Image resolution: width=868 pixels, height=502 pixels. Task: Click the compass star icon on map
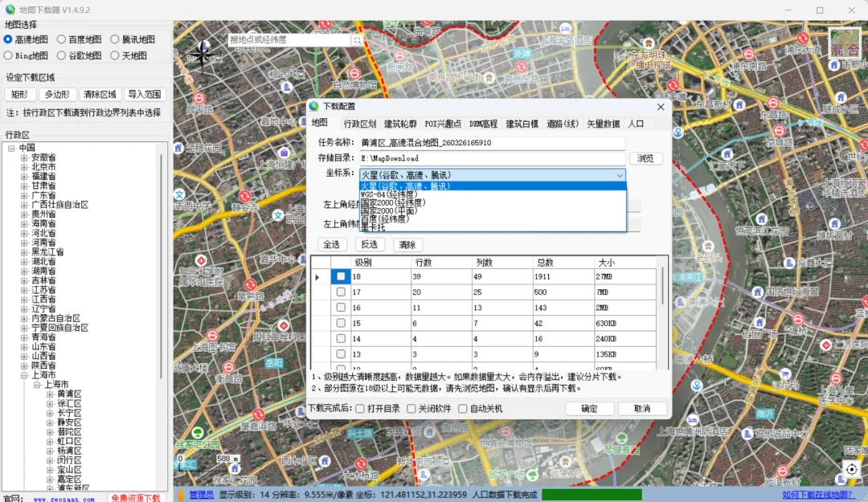pos(203,55)
